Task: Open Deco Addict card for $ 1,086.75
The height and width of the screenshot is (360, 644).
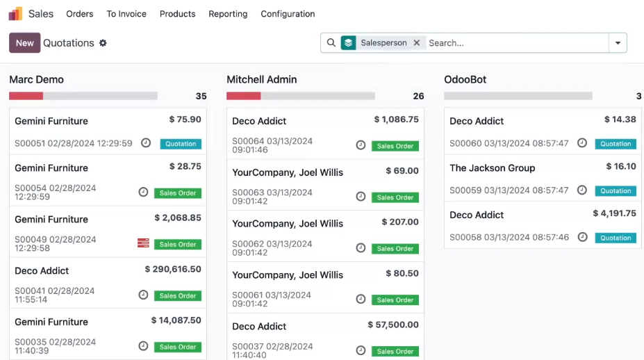Action: tap(325, 133)
